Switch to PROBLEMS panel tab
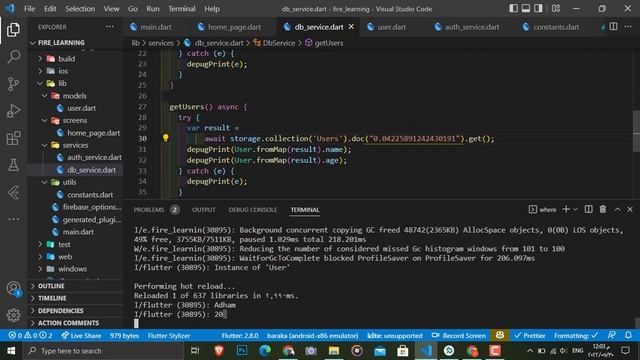 149,210
